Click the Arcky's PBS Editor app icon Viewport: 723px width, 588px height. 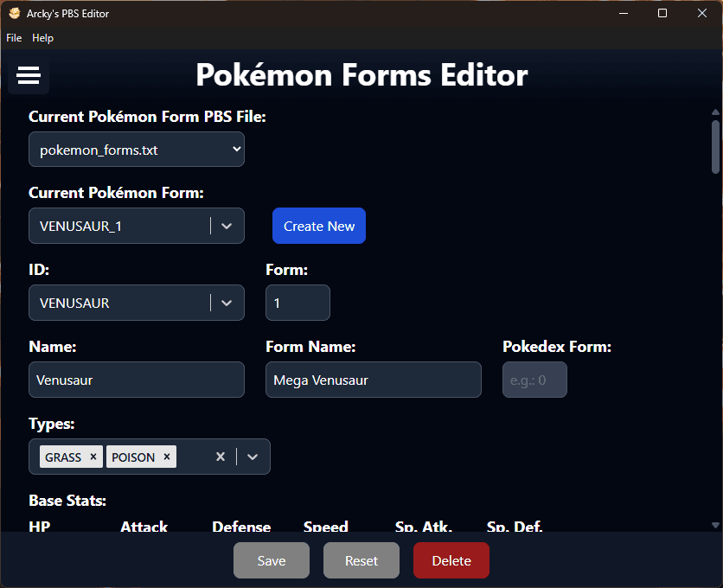coord(15,14)
